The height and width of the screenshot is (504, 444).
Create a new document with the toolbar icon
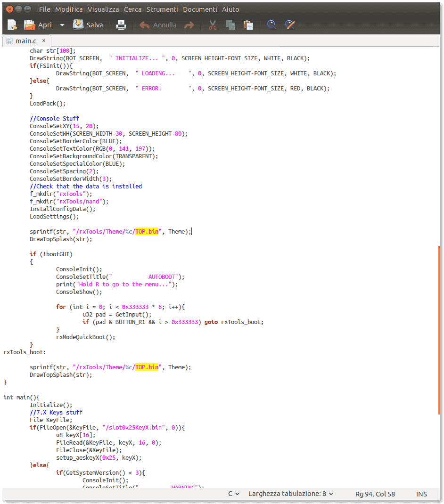(x=12, y=25)
